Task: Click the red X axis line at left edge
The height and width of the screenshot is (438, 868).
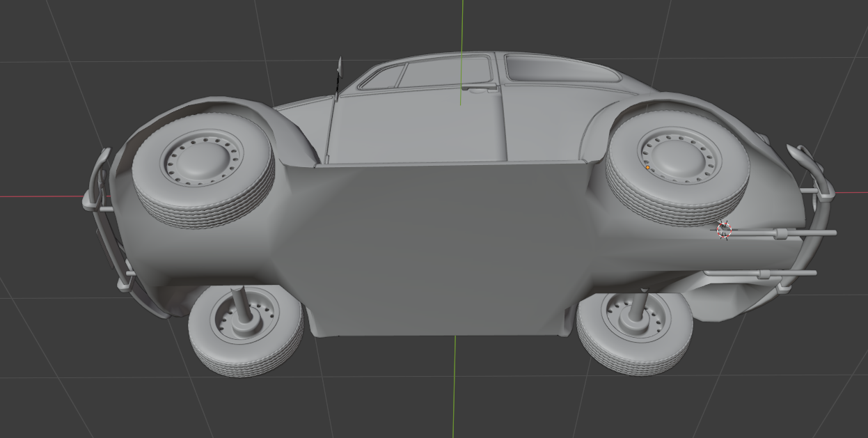Action: [x=42, y=196]
